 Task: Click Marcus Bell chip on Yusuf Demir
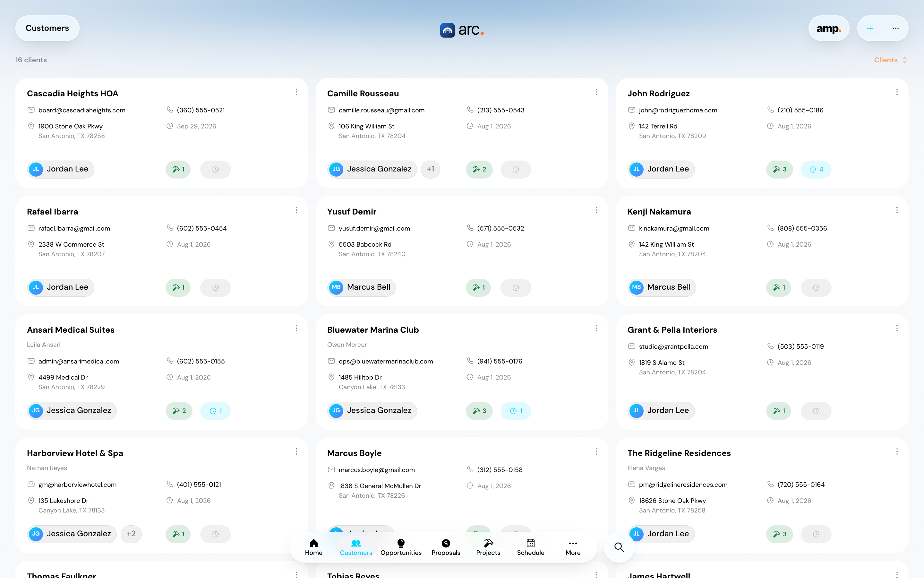[361, 287]
